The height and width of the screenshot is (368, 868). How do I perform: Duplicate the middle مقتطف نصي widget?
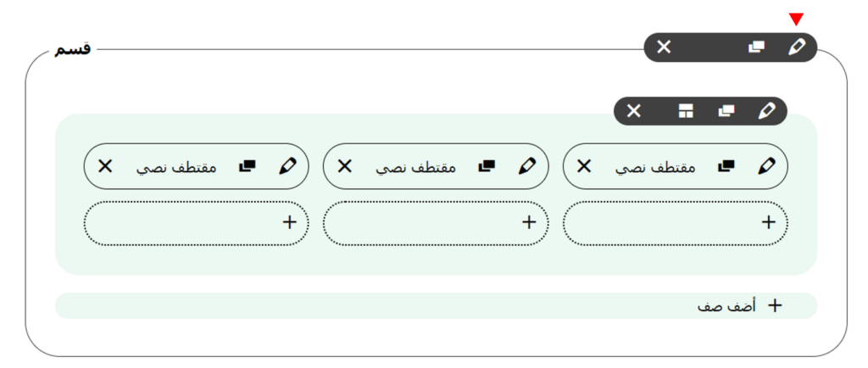pos(487,166)
